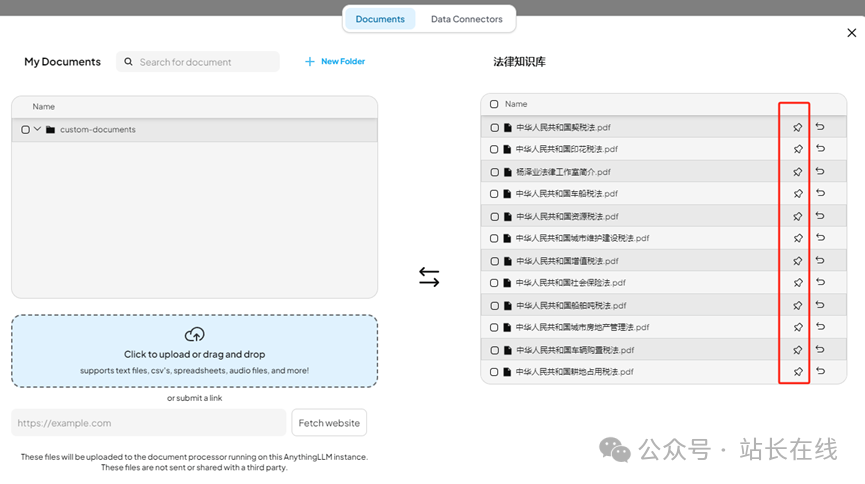Remove 中华人民共和国城市房地产管理法.pdf using its return arrow

coord(820,327)
